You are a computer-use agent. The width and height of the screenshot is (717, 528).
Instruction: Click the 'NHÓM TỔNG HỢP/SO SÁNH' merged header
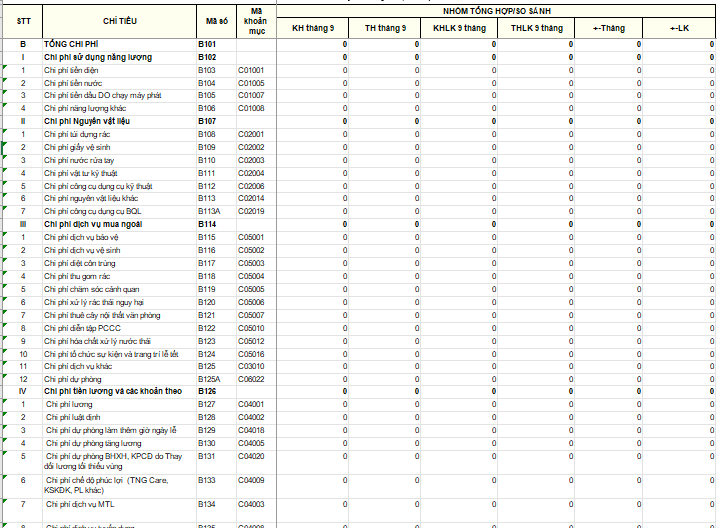(x=496, y=9)
